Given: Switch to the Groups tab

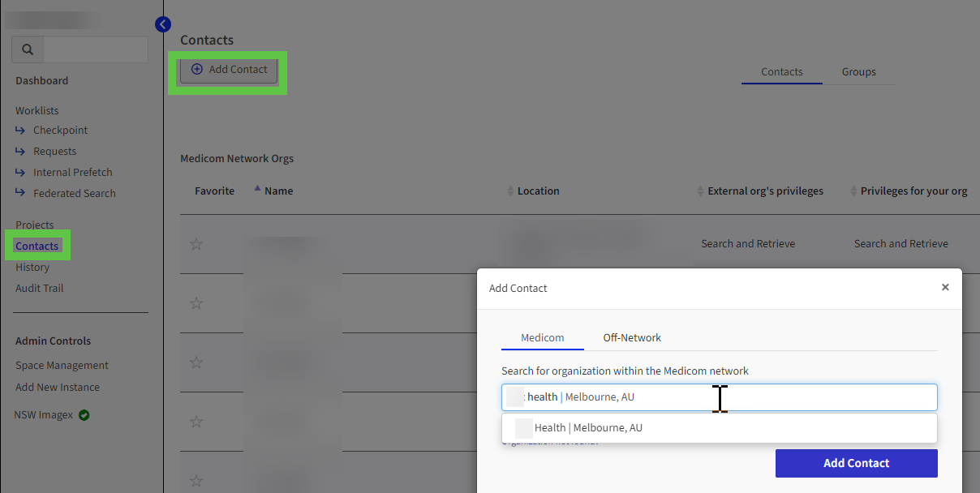Looking at the screenshot, I should (x=858, y=72).
